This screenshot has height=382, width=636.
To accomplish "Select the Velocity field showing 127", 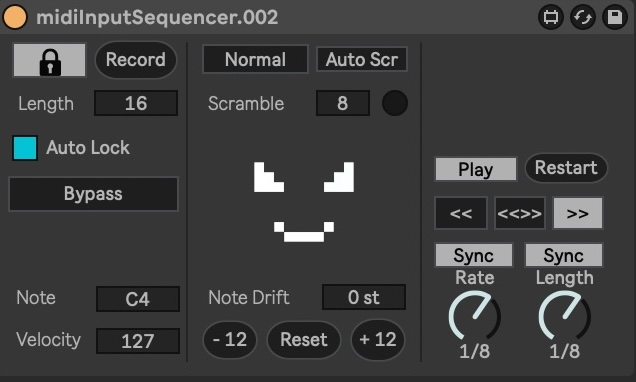I will pos(138,341).
